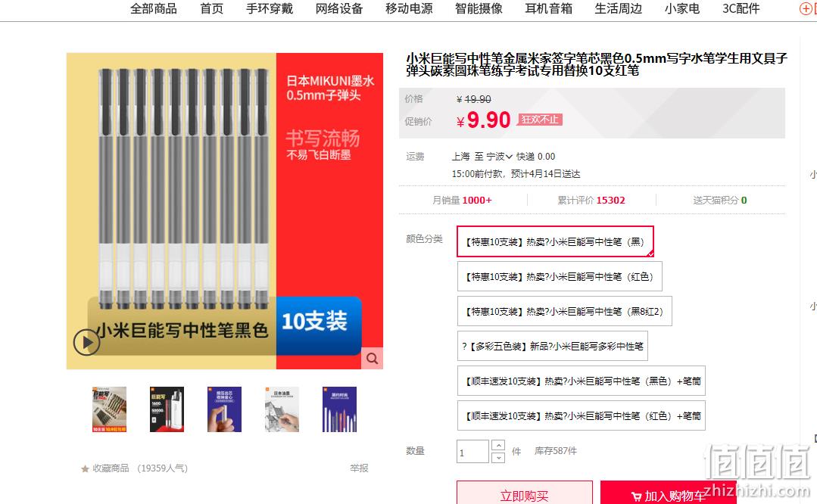The image size is (817, 504).
Task: Open the 手环穿戴 menu tab
Action: [270, 9]
